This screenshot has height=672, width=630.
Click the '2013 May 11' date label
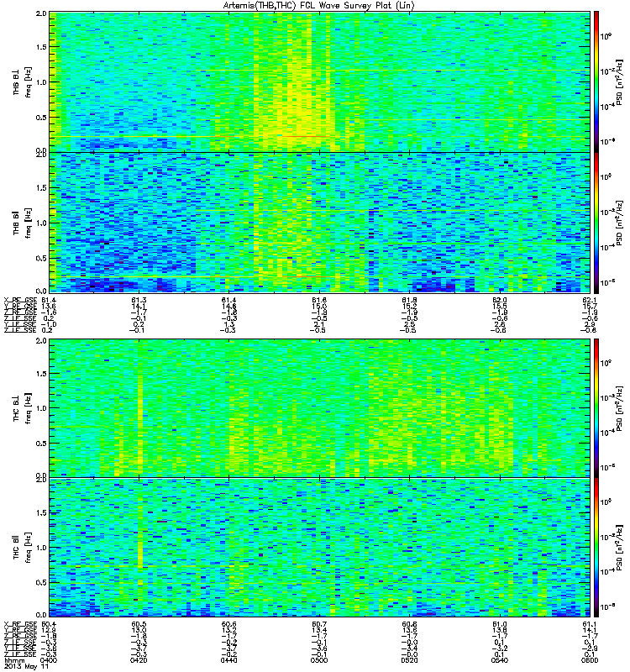click(x=26, y=666)
